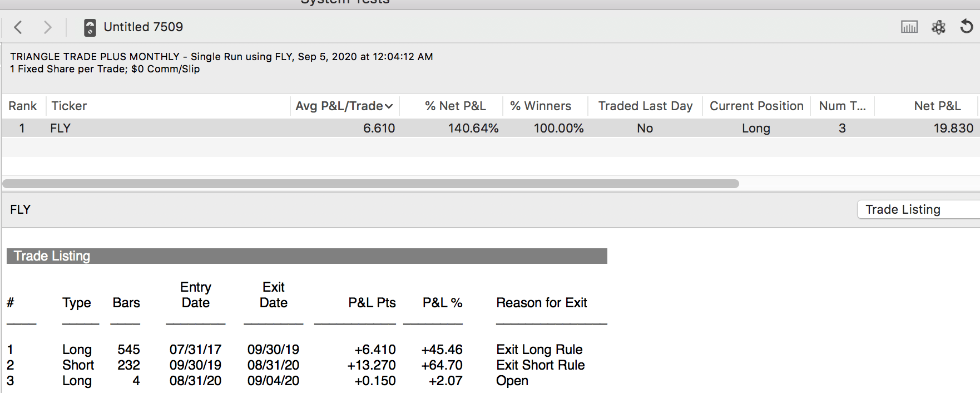Open the settings gear icon
Image resolution: width=980 pixels, height=393 pixels.
(939, 27)
